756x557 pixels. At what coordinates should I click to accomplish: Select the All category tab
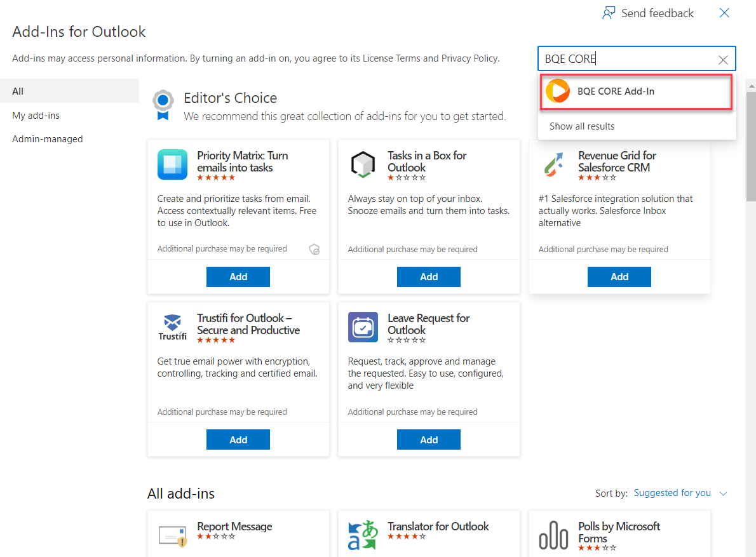[69, 91]
